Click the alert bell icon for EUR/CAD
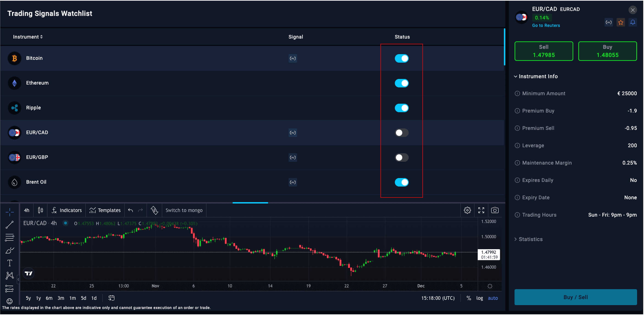Screen dimensions: 644x315 (x=633, y=22)
